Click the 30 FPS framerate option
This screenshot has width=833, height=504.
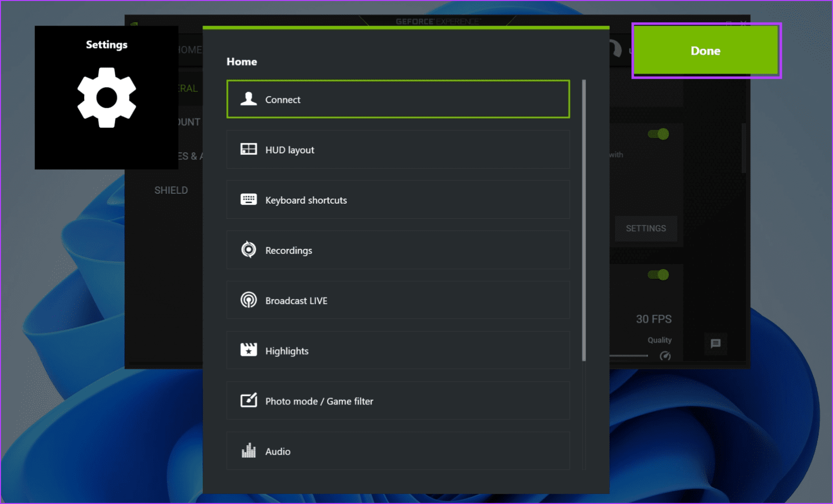pyautogui.click(x=654, y=319)
